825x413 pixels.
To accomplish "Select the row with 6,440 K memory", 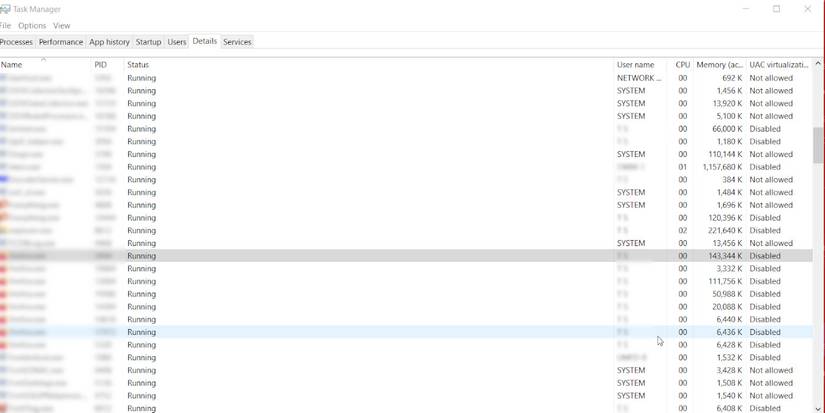I will (x=406, y=319).
